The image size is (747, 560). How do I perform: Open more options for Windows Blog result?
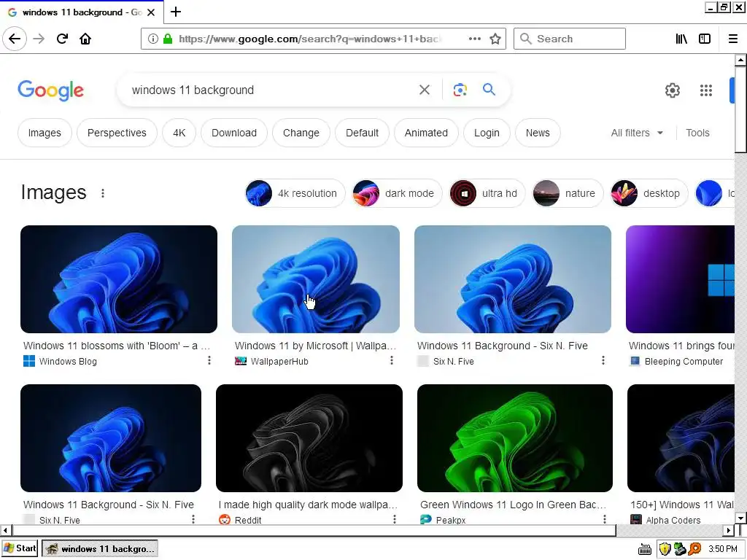coord(209,360)
